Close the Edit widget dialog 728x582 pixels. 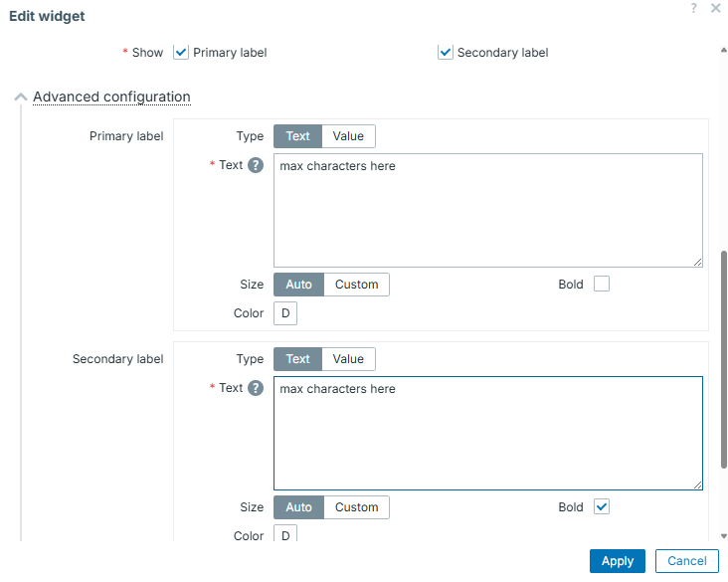(715, 8)
